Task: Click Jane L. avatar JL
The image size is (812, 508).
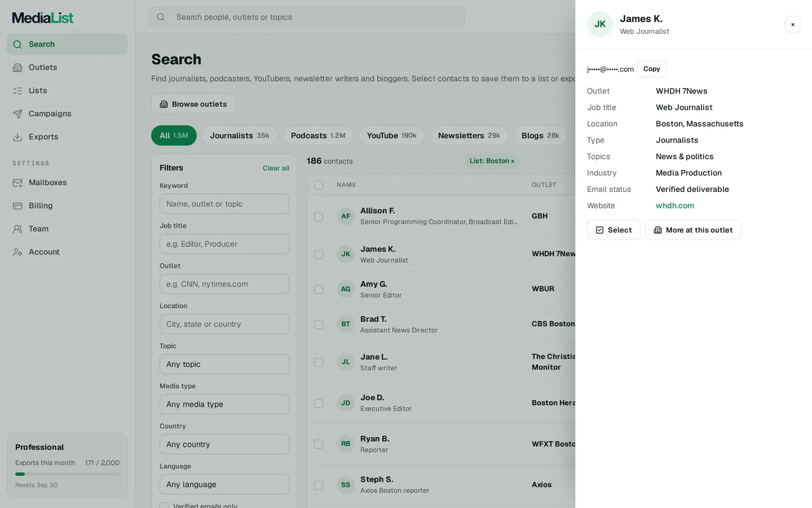Action: click(x=346, y=362)
